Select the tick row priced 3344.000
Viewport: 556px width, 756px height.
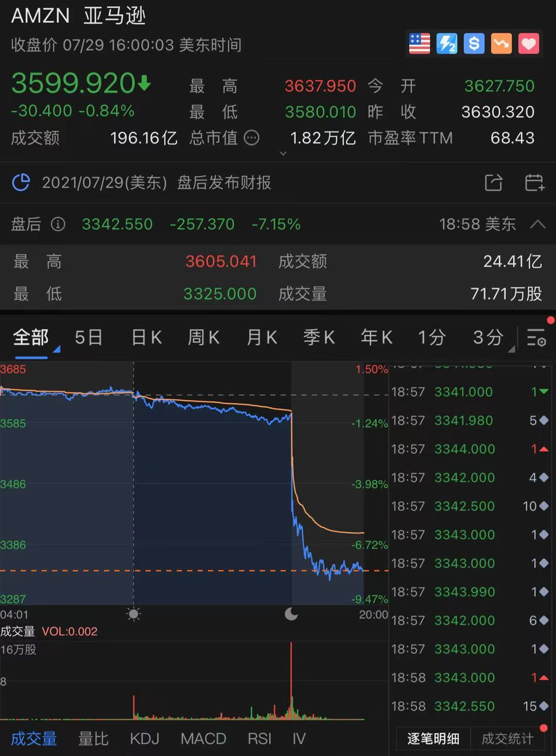pos(470,449)
